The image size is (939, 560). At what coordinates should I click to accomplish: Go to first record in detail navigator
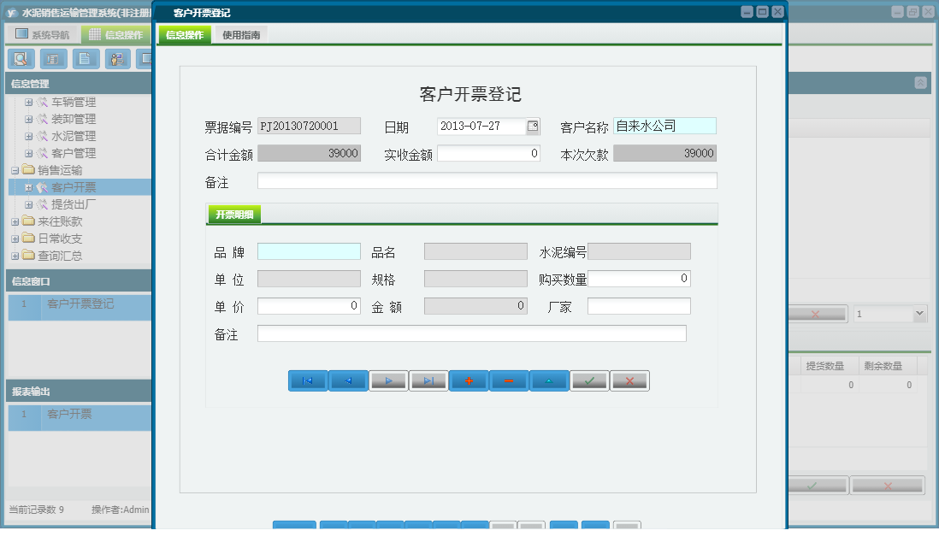click(x=308, y=381)
